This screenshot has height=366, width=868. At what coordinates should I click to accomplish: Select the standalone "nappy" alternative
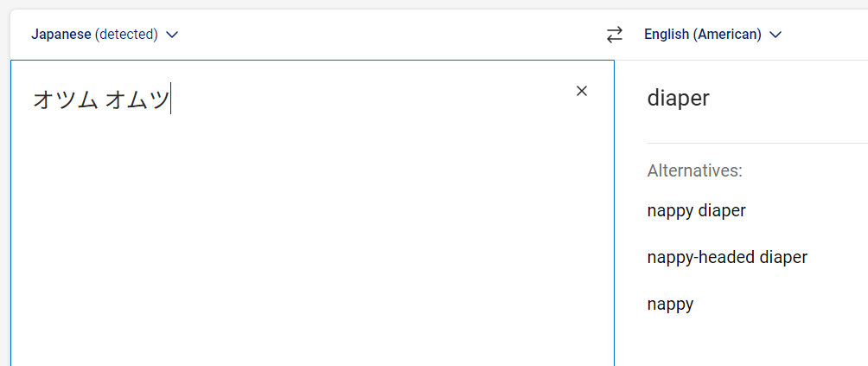(x=670, y=304)
